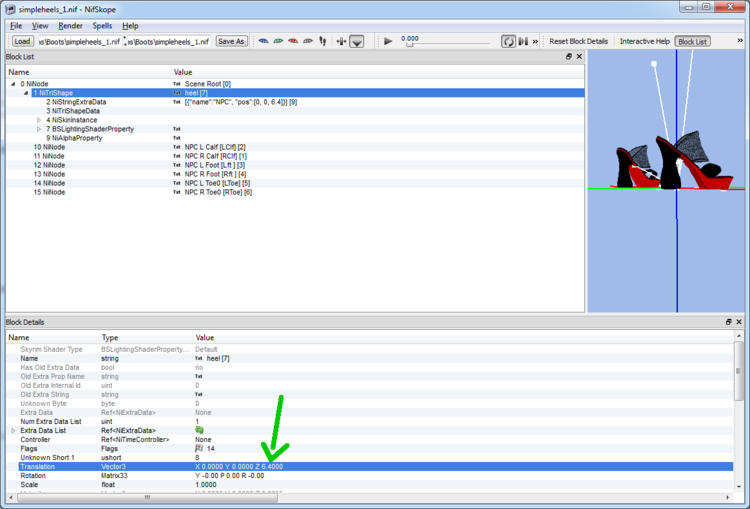This screenshot has height=509, width=750.
Task: Close the Block Details panel
Action: pos(739,322)
